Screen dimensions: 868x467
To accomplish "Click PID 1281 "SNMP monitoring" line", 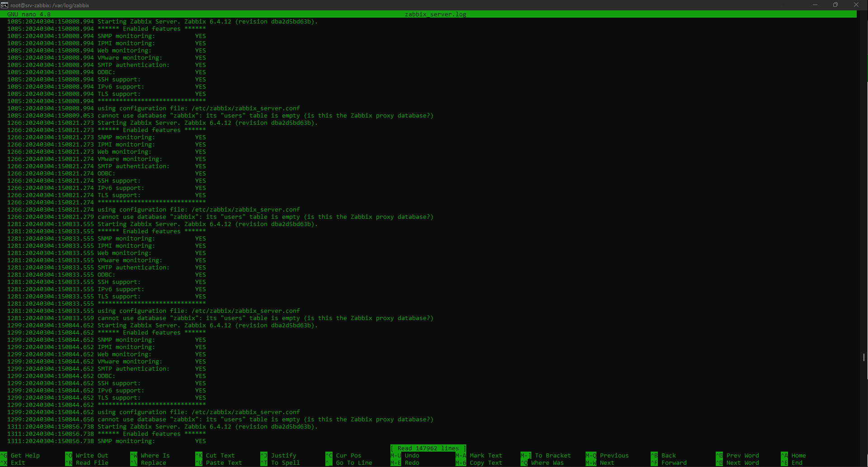I will 107,239.
